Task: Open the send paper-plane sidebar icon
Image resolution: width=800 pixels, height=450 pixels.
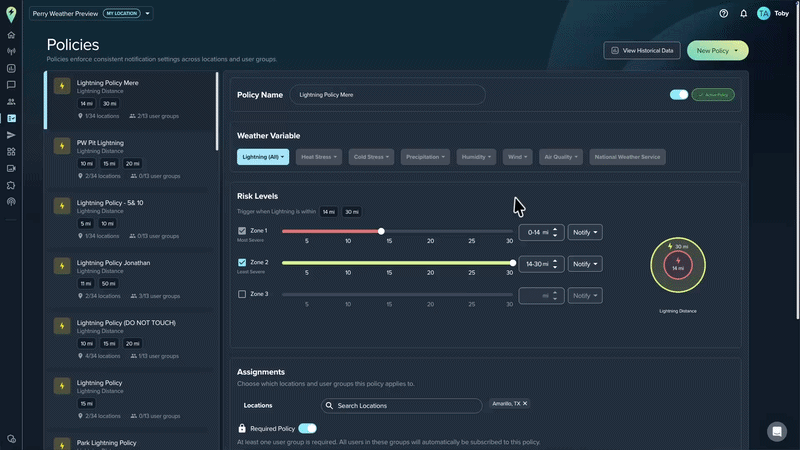Action: pyautogui.click(x=11, y=135)
